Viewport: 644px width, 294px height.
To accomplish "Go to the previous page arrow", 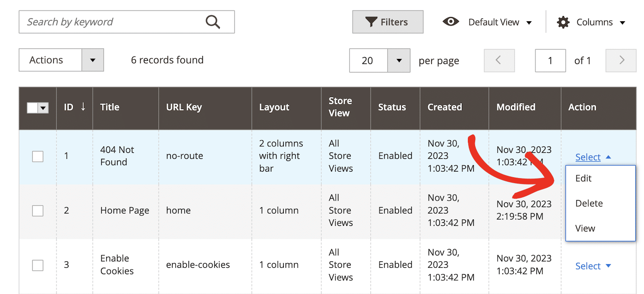I will click(x=499, y=60).
